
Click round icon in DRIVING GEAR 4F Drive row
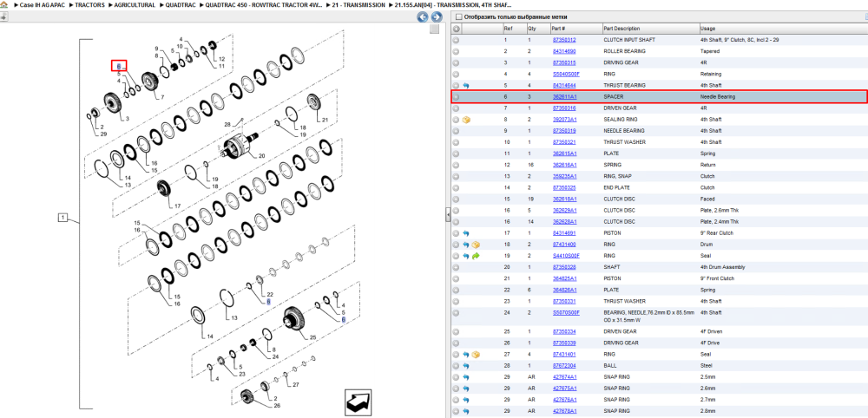[457, 343]
